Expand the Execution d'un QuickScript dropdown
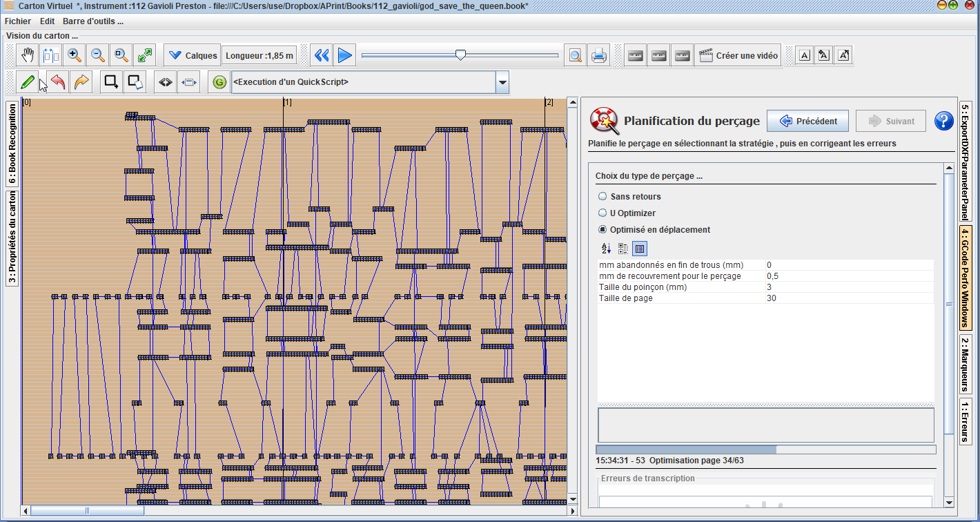 [x=502, y=82]
